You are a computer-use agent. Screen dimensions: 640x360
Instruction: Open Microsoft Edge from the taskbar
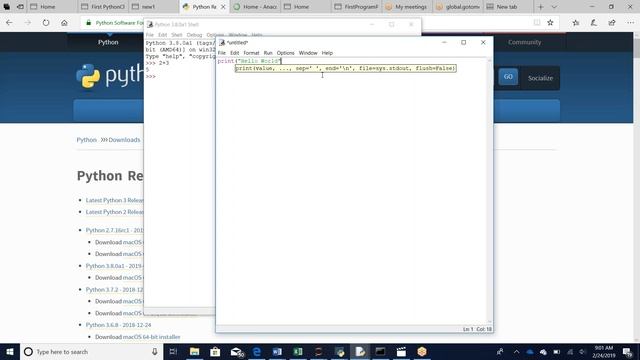click(257, 351)
